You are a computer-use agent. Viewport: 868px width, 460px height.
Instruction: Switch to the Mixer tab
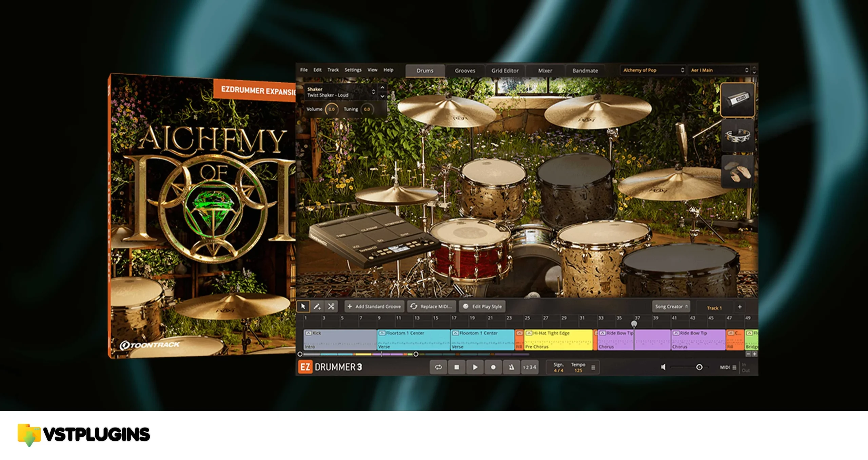click(545, 71)
